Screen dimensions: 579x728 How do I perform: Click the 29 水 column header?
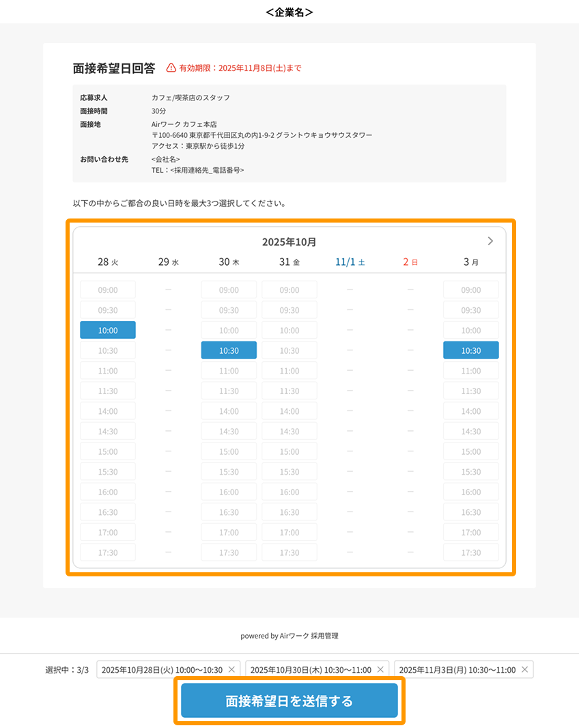point(168,262)
